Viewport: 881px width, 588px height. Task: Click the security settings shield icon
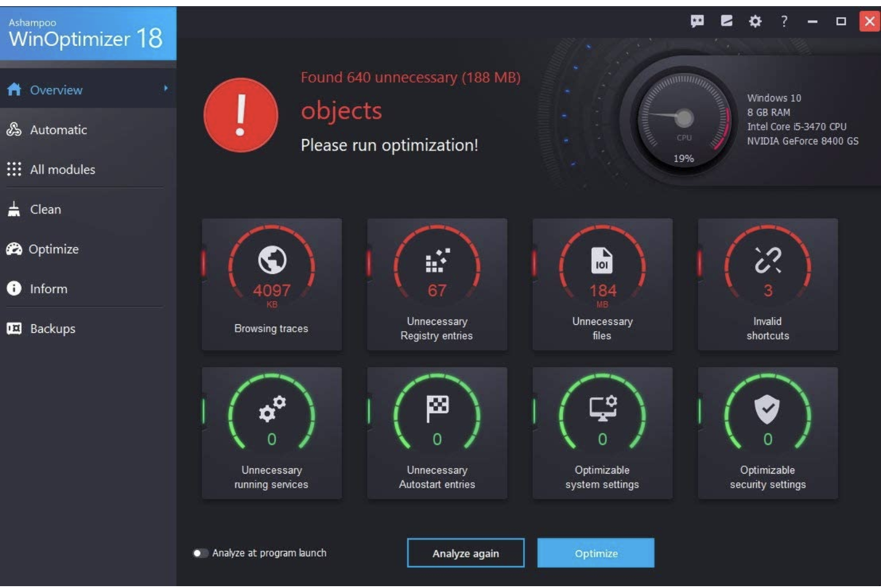[767, 409]
